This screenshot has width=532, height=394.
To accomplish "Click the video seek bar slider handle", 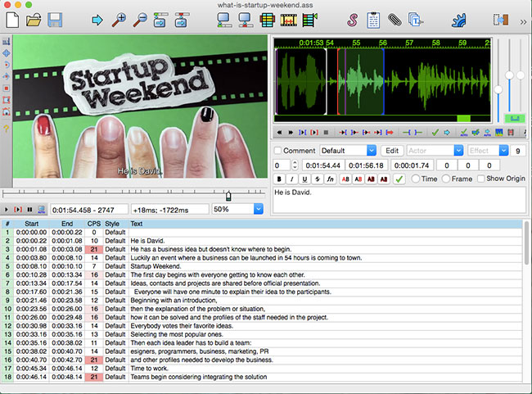I will pos(228,196).
